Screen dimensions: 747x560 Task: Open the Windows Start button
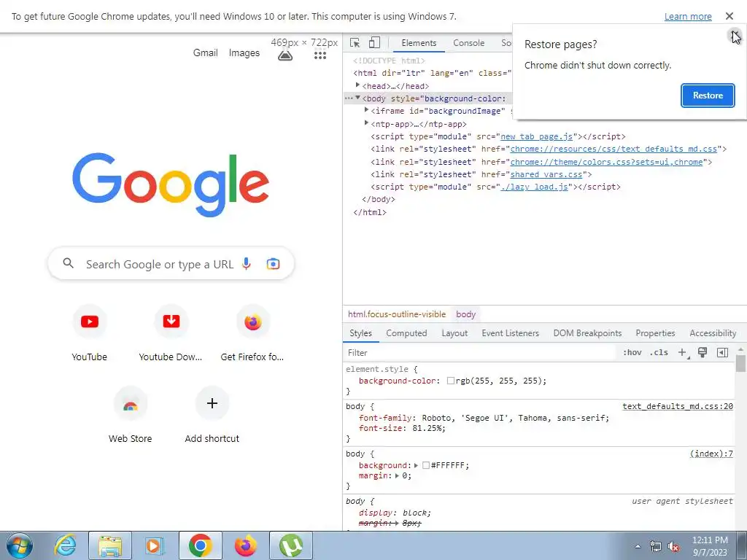point(19,545)
